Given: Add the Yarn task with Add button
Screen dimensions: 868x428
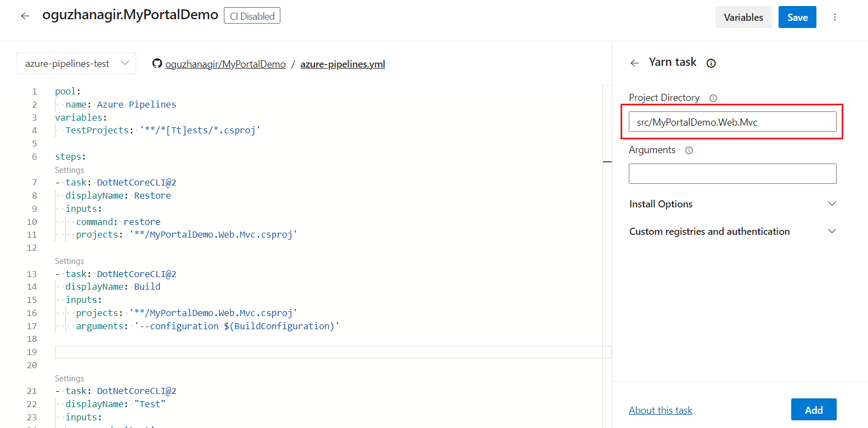Looking at the screenshot, I should pos(814,409).
